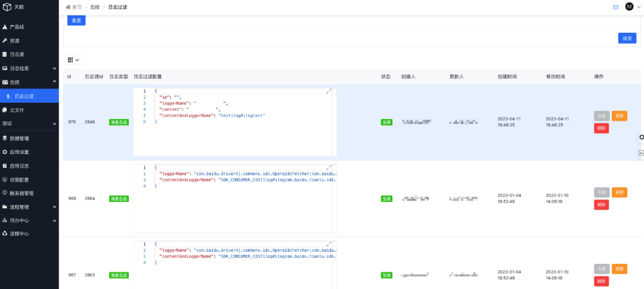This screenshot has height=289, width=644.
Task: Open the message icon in the top bar
Action: tap(615, 7)
